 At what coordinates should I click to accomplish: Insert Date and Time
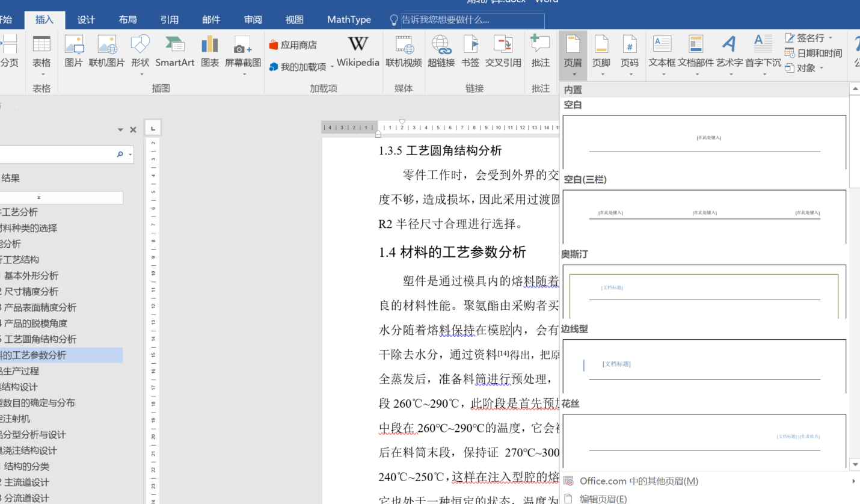click(813, 53)
